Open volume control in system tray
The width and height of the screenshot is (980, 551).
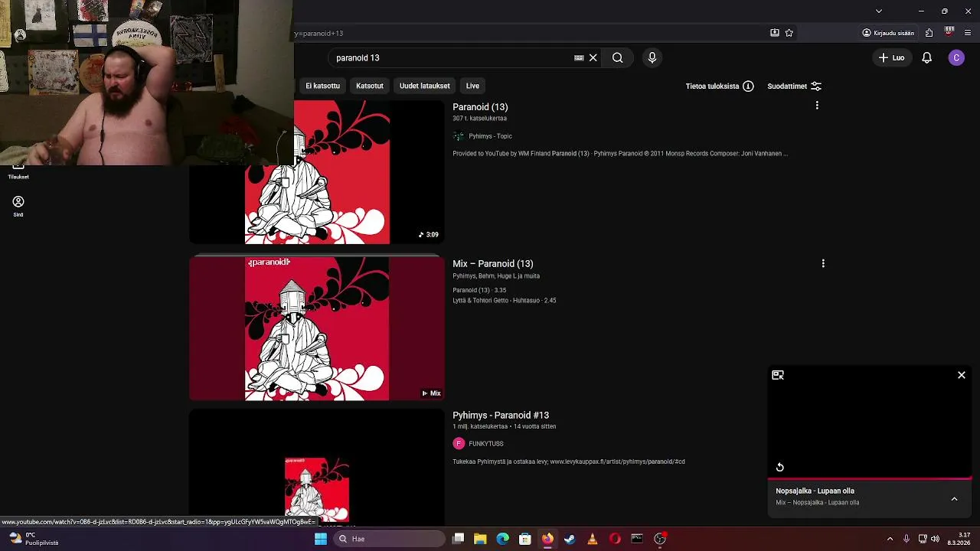pyautogui.click(x=935, y=539)
